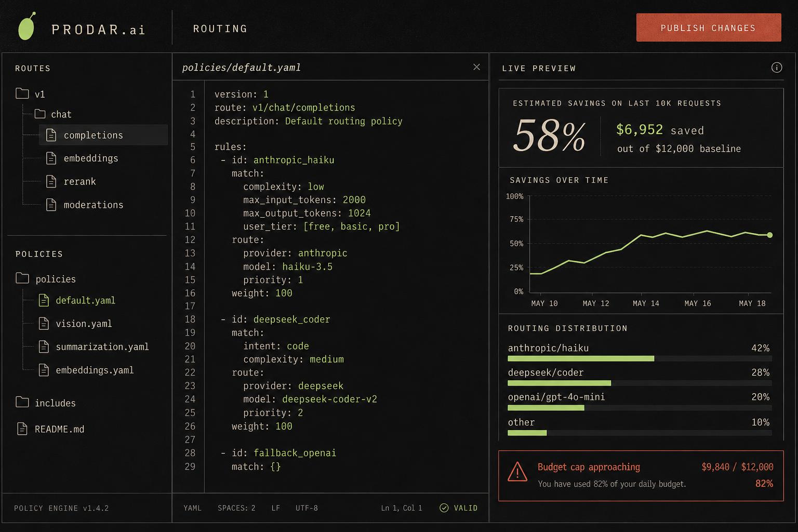Click the Valid checkmark status icon
Screen dimensions: 798x532
(444, 508)
